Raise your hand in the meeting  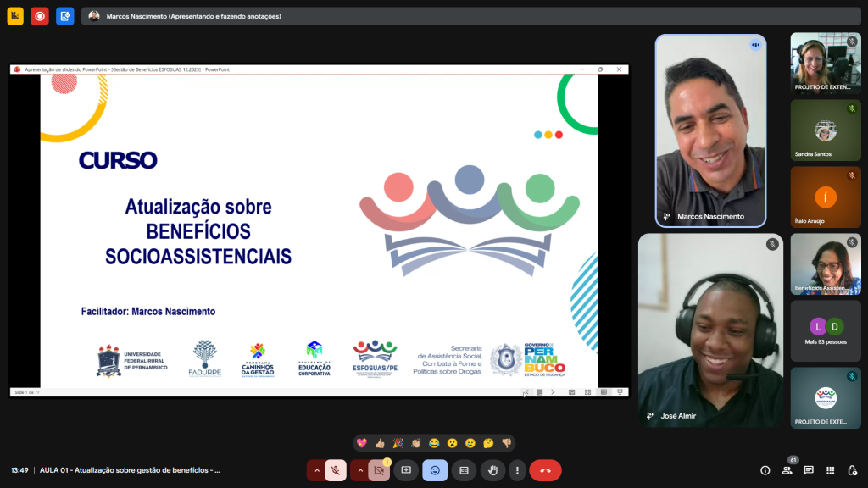coord(492,470)
